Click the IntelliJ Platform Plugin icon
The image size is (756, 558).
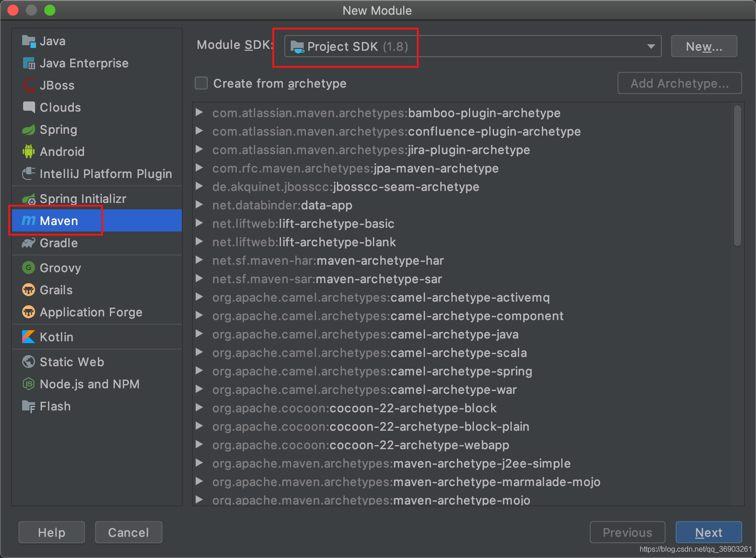pos(29,173)
